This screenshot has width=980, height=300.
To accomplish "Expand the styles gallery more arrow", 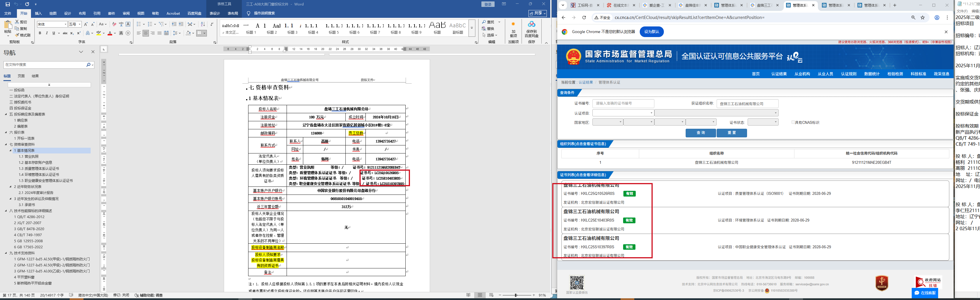I will coord(472,28).
